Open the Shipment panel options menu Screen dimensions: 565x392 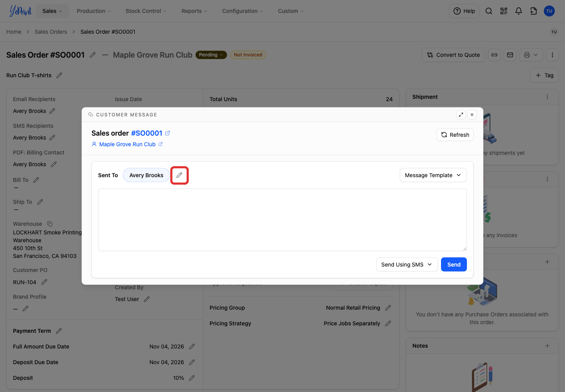(x=547, y=97)
